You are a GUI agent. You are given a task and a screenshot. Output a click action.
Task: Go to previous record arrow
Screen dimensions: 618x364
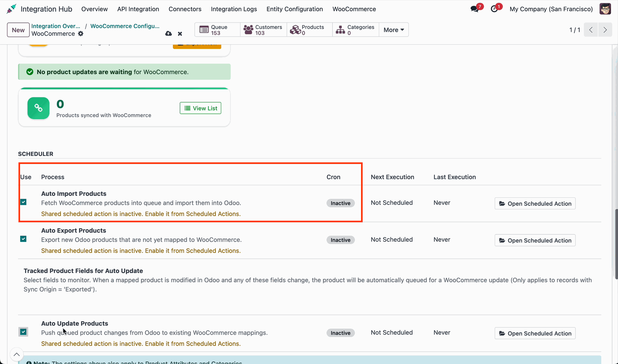(x=591, y=30)
